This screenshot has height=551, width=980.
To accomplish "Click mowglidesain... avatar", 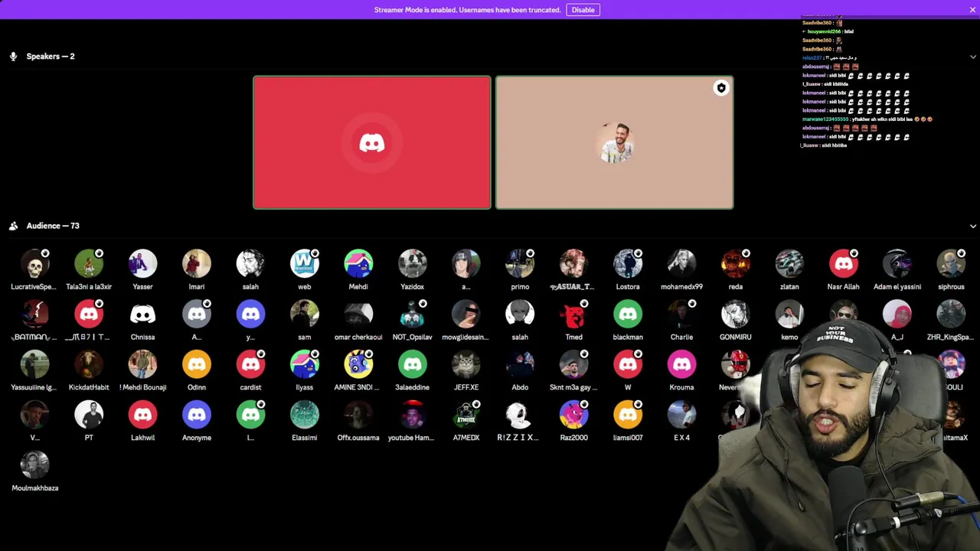I will 466,314.
